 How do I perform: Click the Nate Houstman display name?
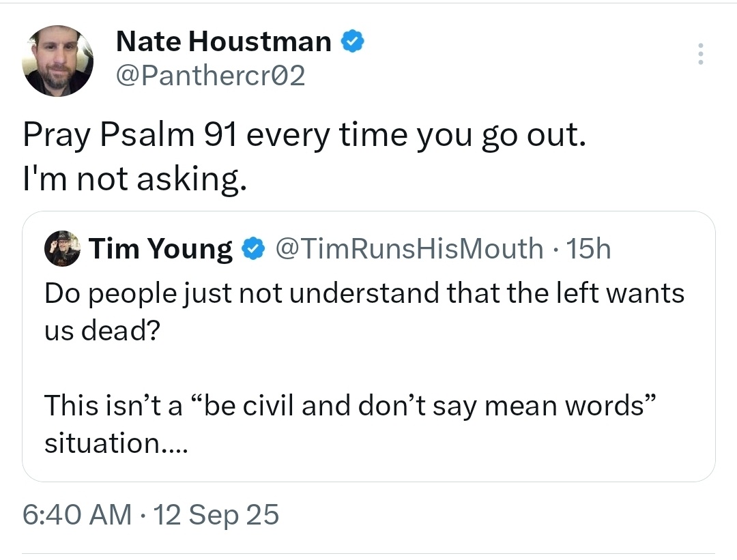[224, 42]
